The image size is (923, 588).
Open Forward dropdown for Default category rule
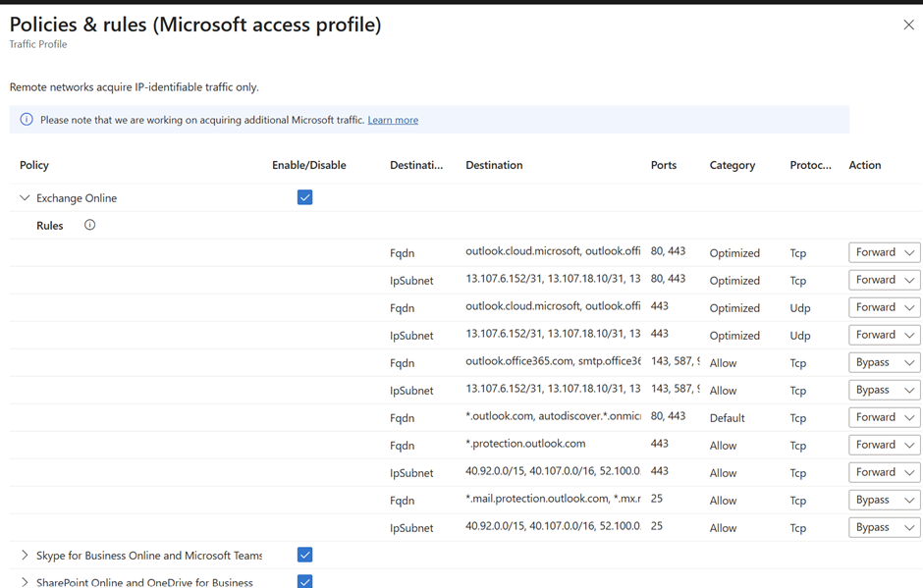[884, 417]
